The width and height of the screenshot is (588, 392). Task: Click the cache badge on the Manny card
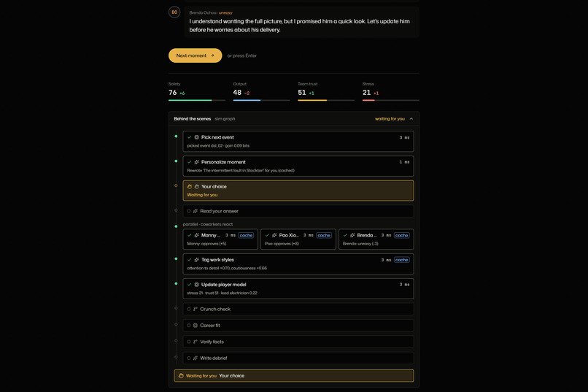point(246,235)
